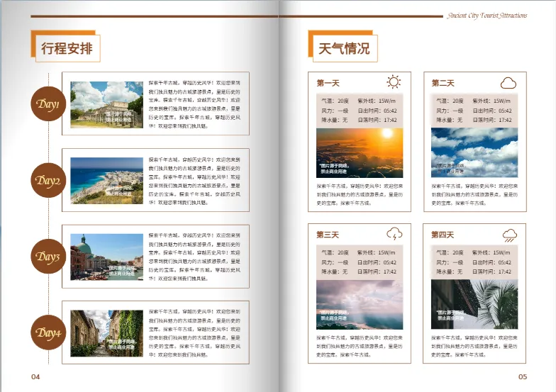
Task: Click the Ancient City Tourist Attractions header text
Action: 487,15
